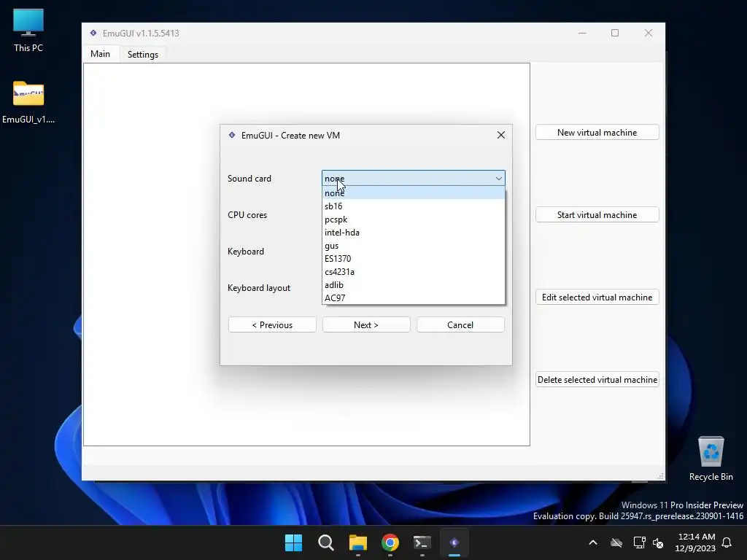Viewport: 747px width, 560px height.
Task: Select gus sound card entry
Action: pyautogui.click(x=413, y=246)
